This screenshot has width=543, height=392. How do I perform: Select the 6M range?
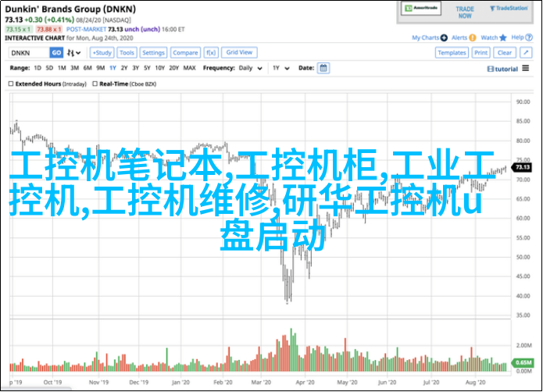(88, 68)
